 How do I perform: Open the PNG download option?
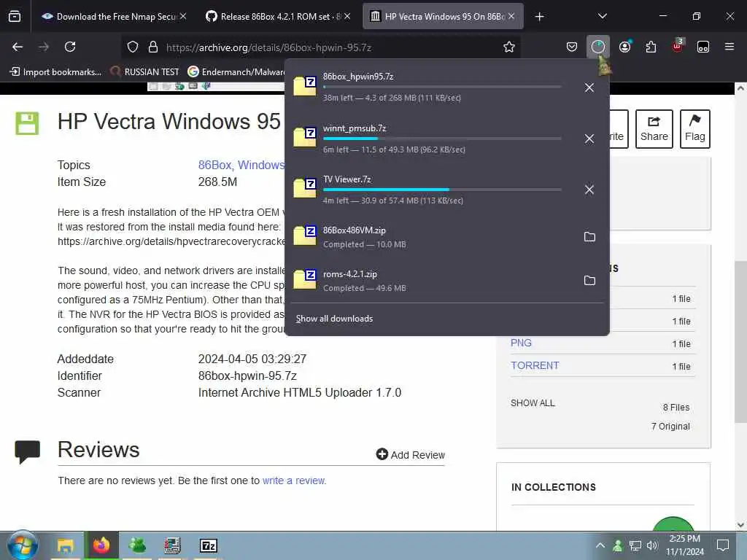coord(521,343)
